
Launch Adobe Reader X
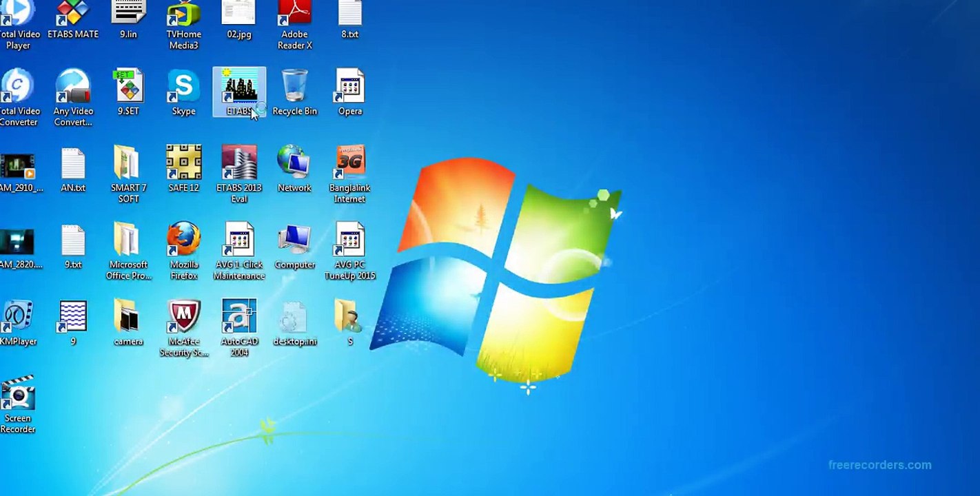(x=295, y=25)
